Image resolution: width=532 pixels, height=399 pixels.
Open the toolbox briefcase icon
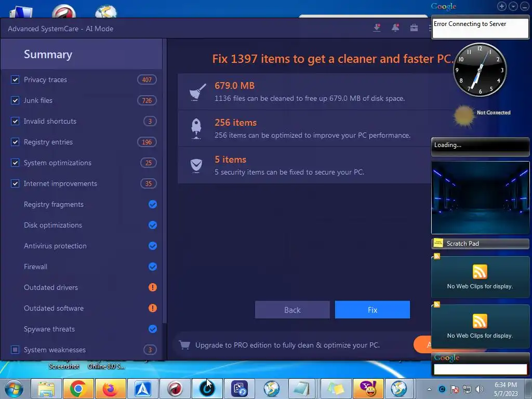414,28
